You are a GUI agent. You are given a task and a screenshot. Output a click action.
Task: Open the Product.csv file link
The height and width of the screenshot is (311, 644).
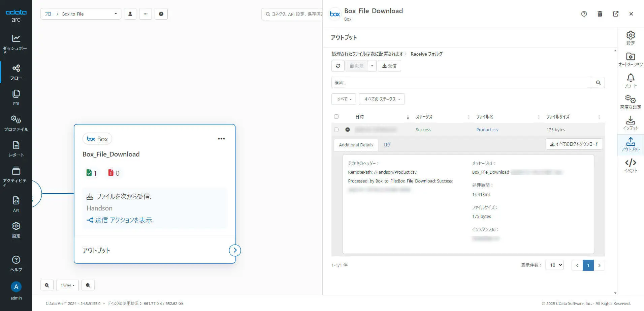click(x=487, y=130)
